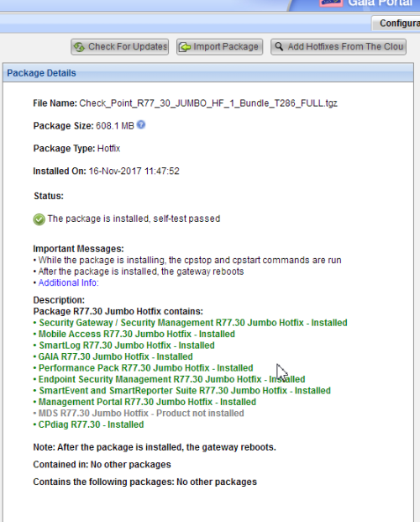Click the file name Check_Point_R77_30_JUMBO_HF_1_Bundle_T286_FULL.tgz
Screen dimensions: 420x522
click(208, 103)
